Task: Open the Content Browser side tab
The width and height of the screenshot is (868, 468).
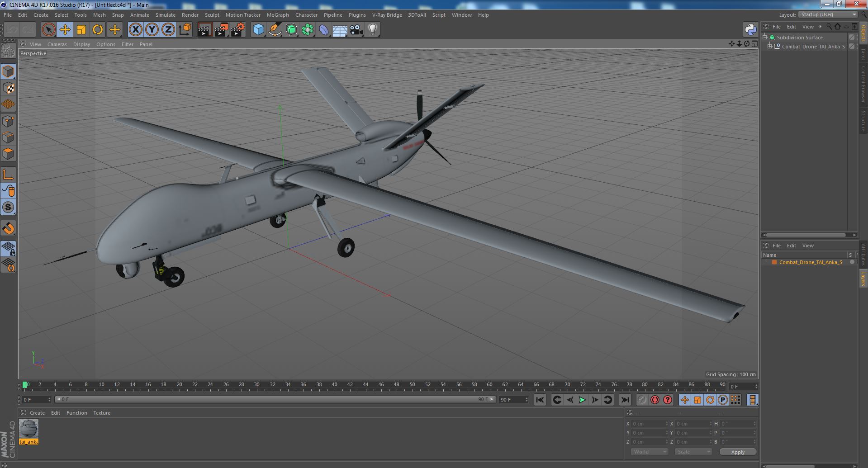Action: [863, 84]
